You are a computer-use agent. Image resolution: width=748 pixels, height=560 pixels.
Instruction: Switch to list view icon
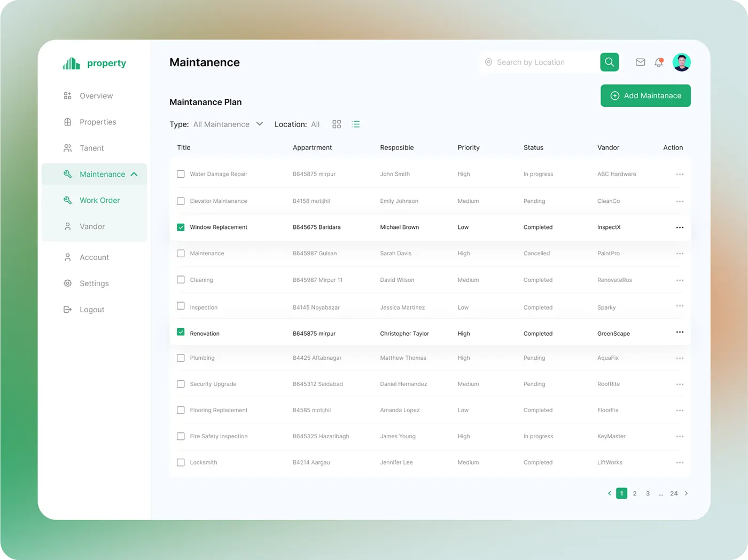(356, 124)
